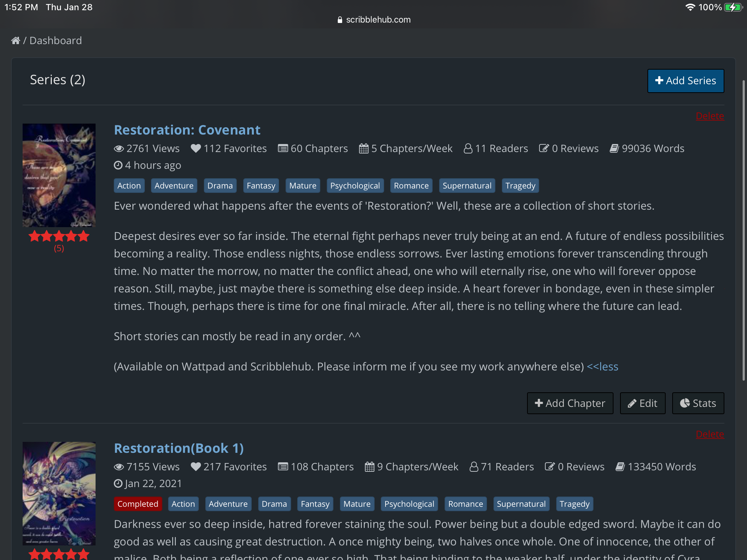Image resolution: width=747 pixels, height=560 pixels.
Task: Delete the Restoration: Covenant series
Action: (x=709, y=116)
